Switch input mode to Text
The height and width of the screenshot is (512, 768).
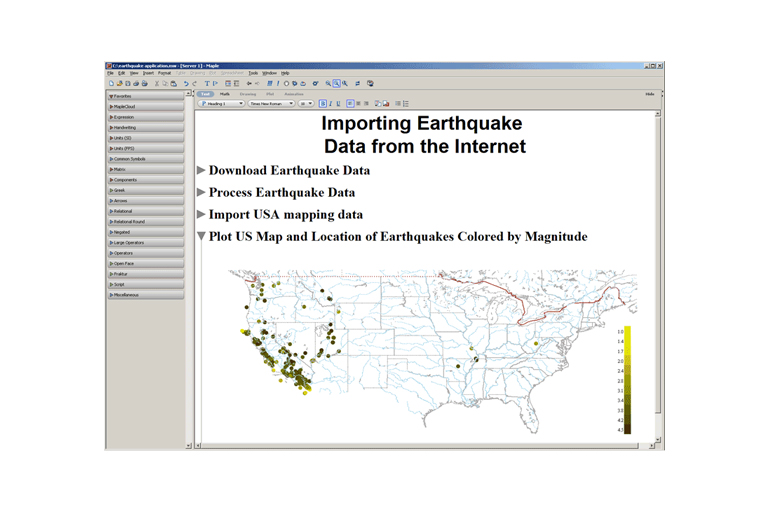206,93
